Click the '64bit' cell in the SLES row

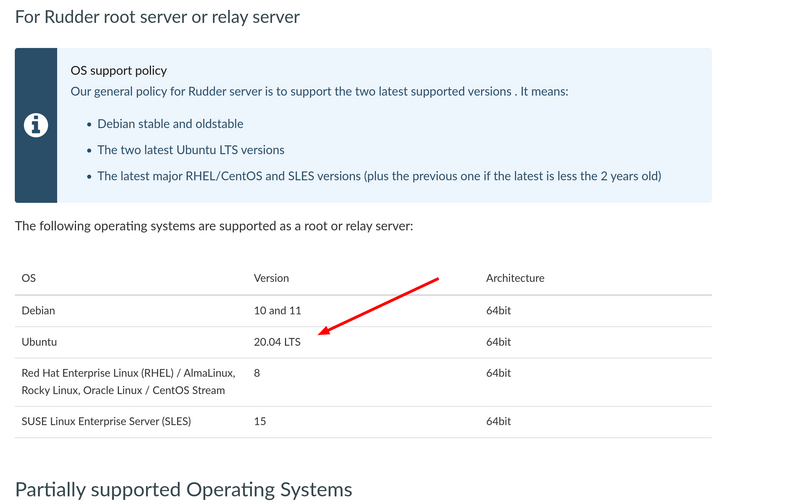(x=498, y=421)
